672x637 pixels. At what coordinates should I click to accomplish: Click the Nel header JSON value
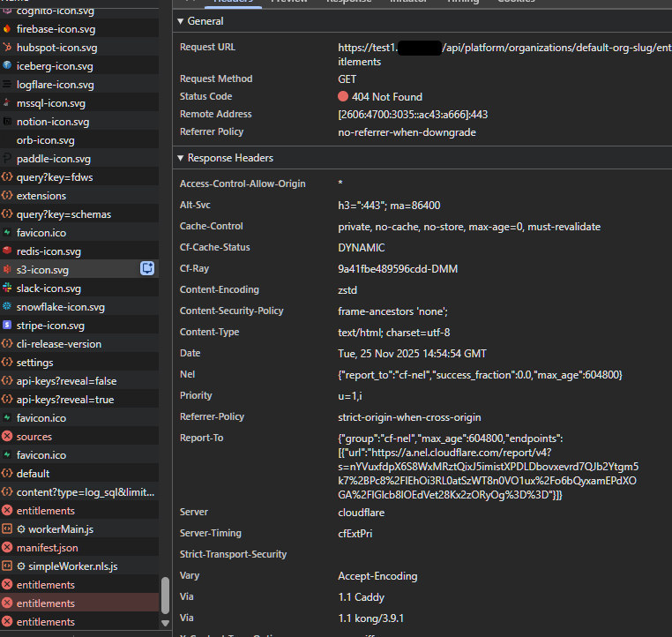click(x=480, y=375)
